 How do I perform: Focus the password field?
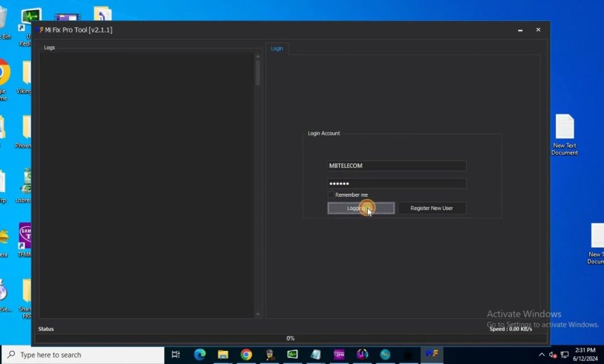396,184
